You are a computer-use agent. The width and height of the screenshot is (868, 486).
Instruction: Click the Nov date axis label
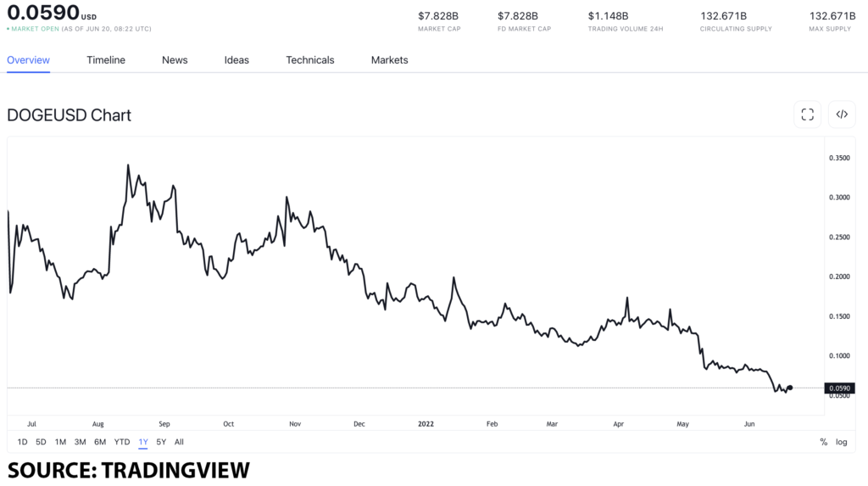[x=295, y=424]
